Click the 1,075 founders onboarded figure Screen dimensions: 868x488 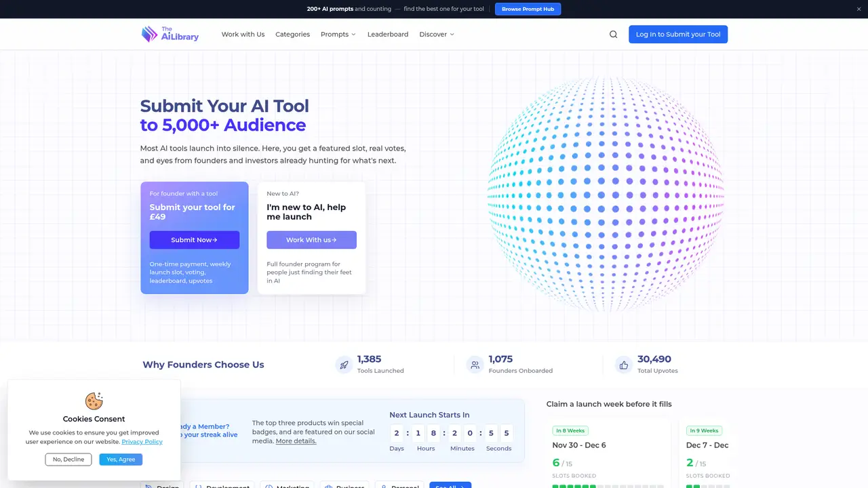(x=501, y=359)
